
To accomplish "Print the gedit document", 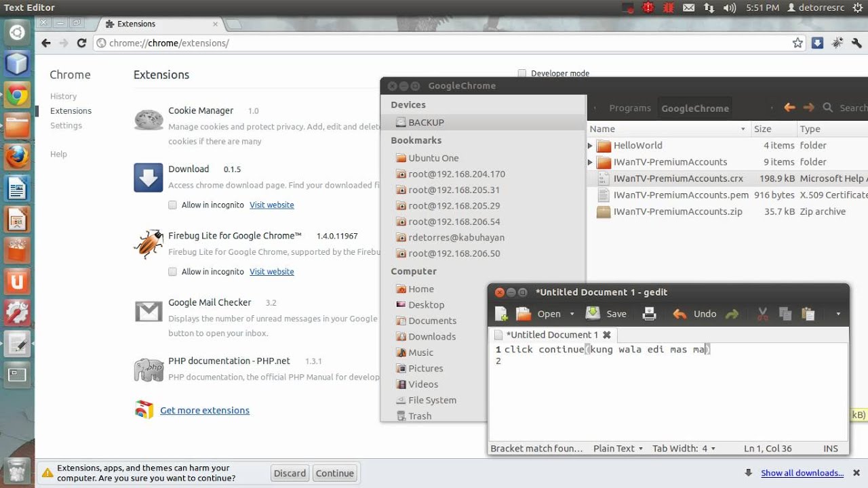I will point(649,314).
